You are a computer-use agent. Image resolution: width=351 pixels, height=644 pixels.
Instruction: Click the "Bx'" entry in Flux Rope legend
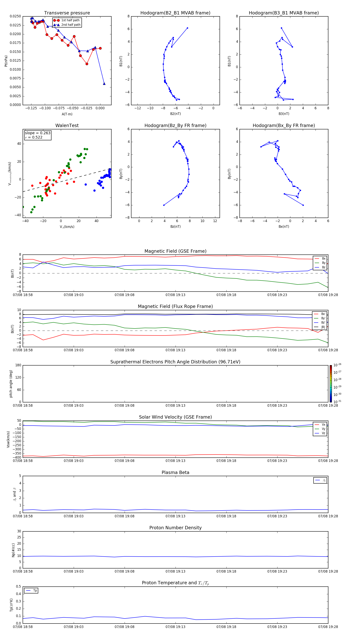[x=320, y=314]
